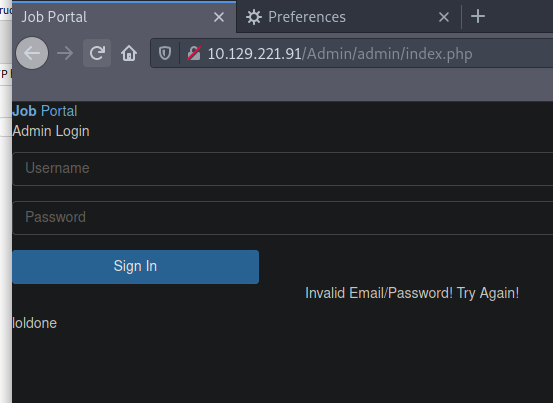
Task: Close the Job Portal tab
Action: click(x=219, y=17)
